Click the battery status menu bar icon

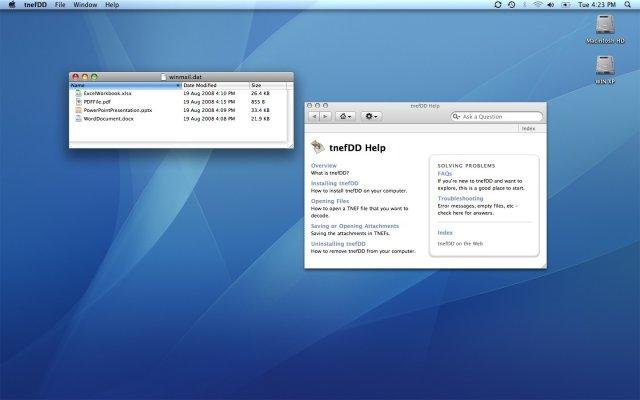click(x=566, y=4)
